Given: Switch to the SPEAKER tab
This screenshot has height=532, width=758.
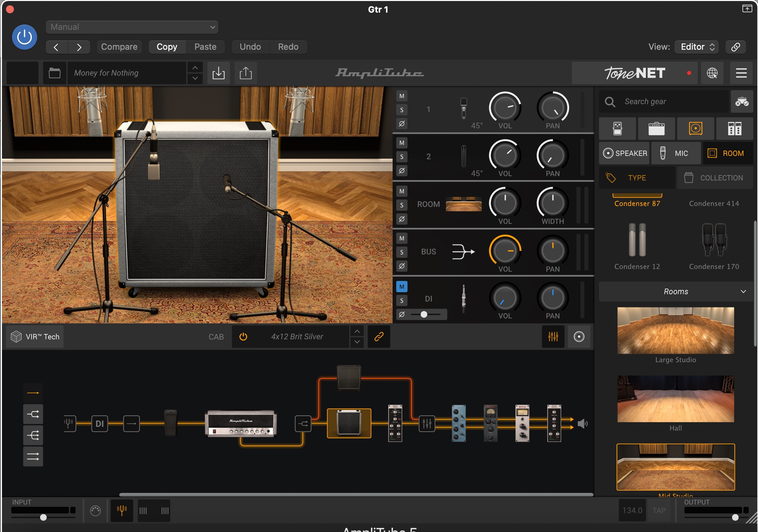Looking at the screenshot, I should point(624,153).
